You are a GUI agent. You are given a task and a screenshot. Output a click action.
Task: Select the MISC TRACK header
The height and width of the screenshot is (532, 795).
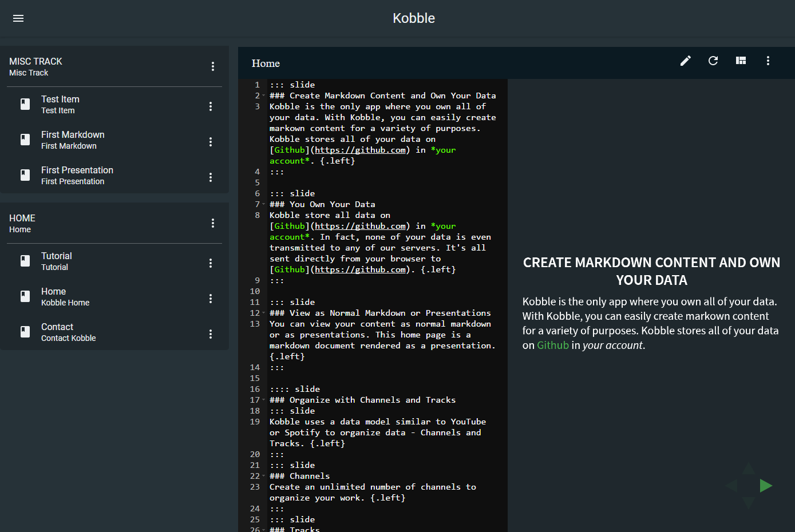point(35,61)
